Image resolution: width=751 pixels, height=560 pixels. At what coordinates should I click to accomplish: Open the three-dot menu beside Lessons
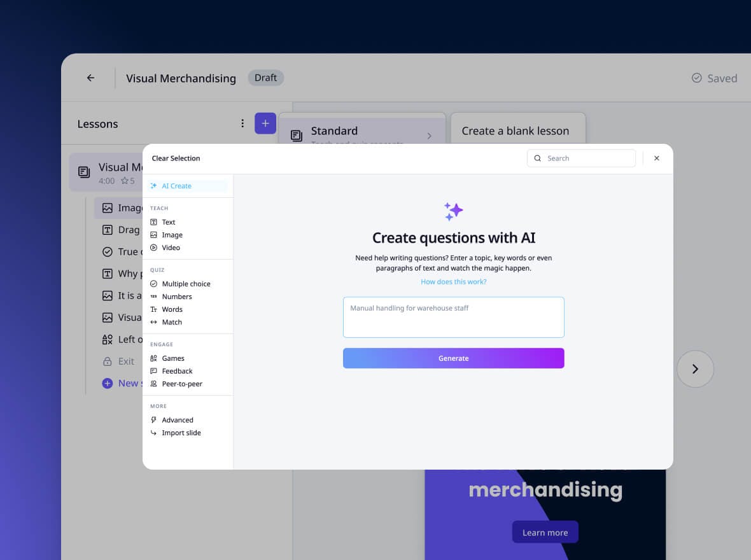(x=242, y=123)
